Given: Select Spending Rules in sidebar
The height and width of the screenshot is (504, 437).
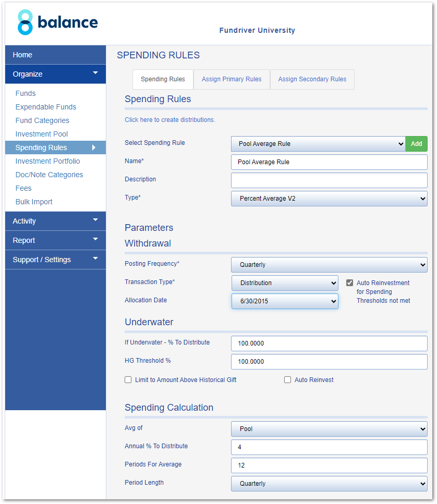Looking at the screenshot, I should pyautogui.click(x=55, y=147).
